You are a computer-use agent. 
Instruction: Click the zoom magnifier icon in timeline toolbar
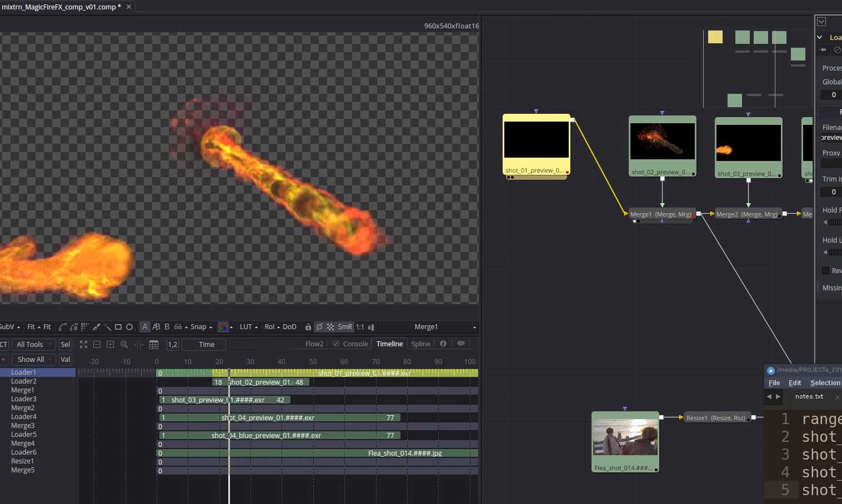click(x=124, y=344)
